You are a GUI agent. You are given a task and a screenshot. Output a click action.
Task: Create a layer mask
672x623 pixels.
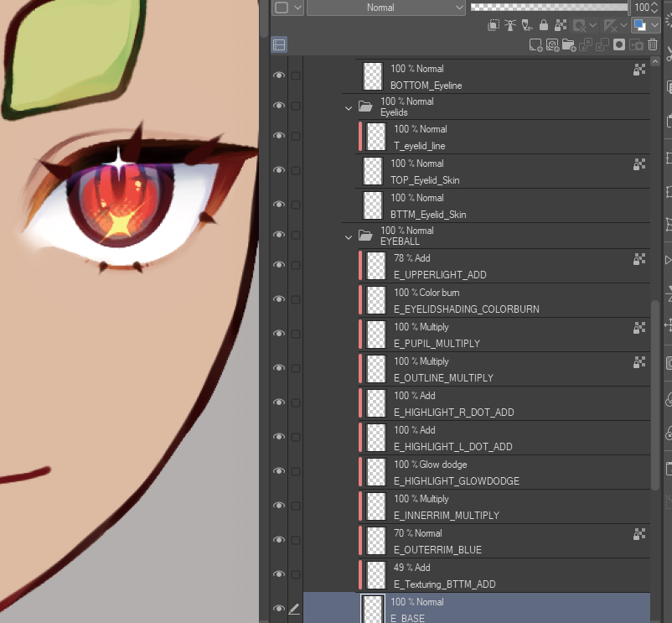(x=619, y=45)
